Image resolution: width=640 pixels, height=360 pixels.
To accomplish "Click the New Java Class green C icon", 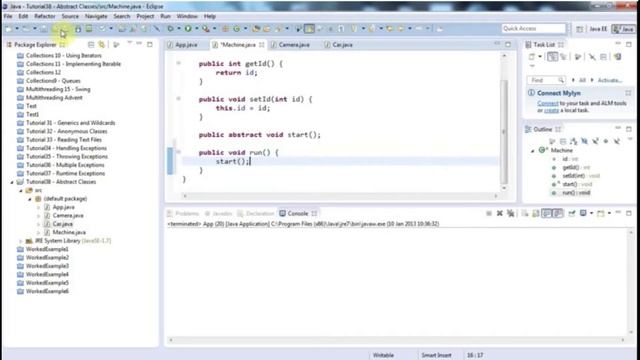I will click(237, 29).
